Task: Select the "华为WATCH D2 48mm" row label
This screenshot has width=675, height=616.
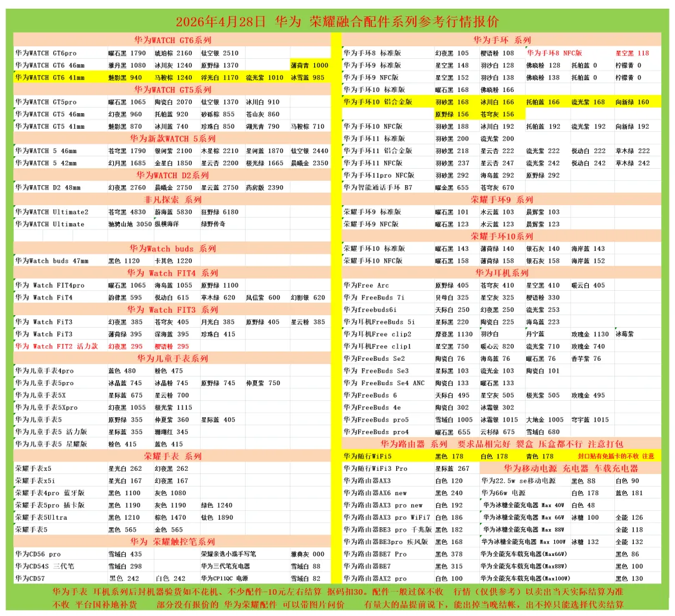Action: 47,188
